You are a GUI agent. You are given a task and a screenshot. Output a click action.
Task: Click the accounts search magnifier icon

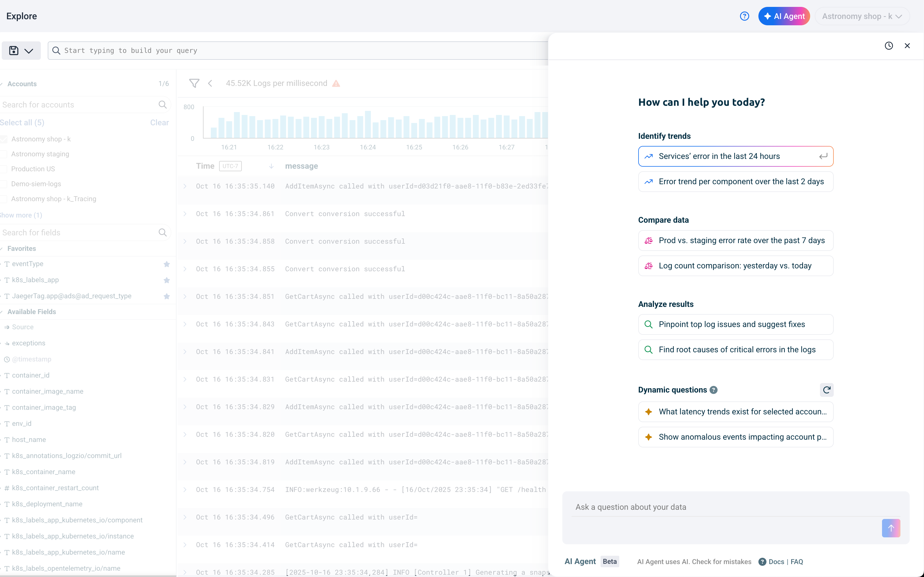[x=163, y=105]
